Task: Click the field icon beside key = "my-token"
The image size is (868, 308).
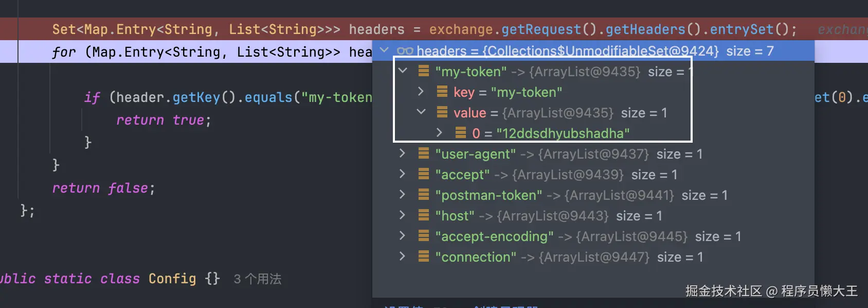Action: [x=442, y=92]
